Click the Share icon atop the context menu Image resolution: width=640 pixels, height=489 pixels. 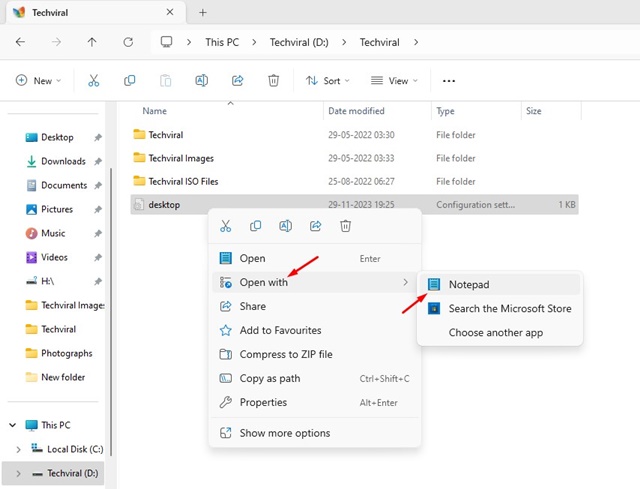pos(316,226)
